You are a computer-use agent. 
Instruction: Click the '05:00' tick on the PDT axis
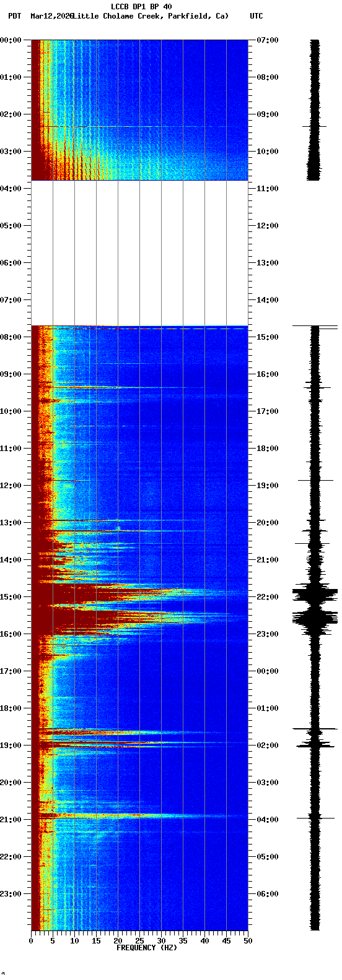pyautogui.click(x=11, y=225)
